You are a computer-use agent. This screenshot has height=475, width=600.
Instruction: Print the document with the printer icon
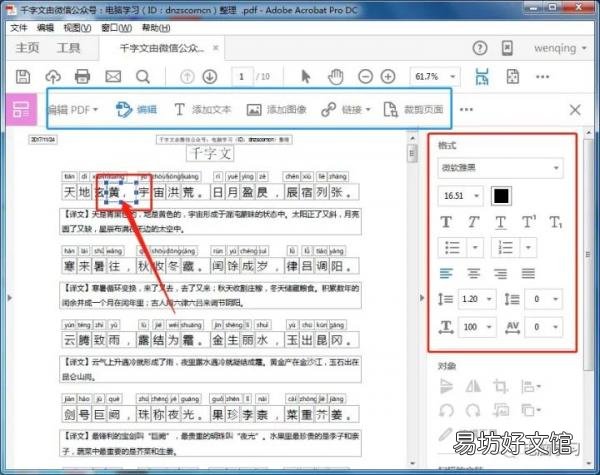pyautogui.click(x=82, y=77)
